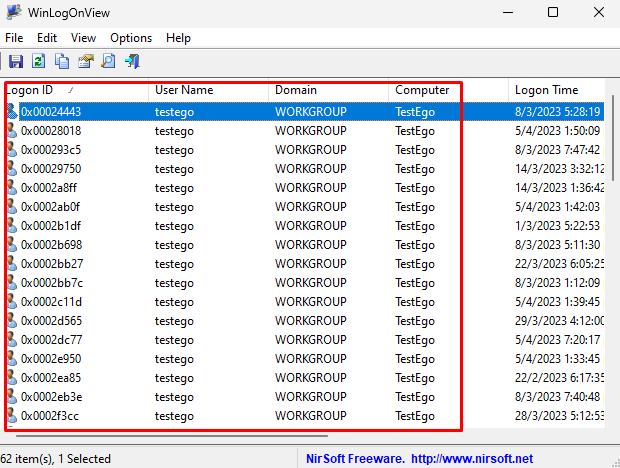The width and height of the screenshot is (620, 468).
Task: Open the Help menu
Action: [x=178, y=38]
